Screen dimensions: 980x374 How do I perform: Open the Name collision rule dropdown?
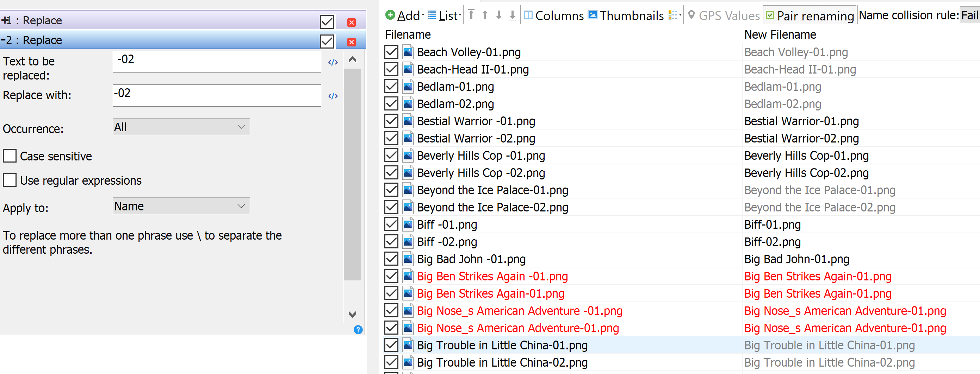(x=969, y=15)
